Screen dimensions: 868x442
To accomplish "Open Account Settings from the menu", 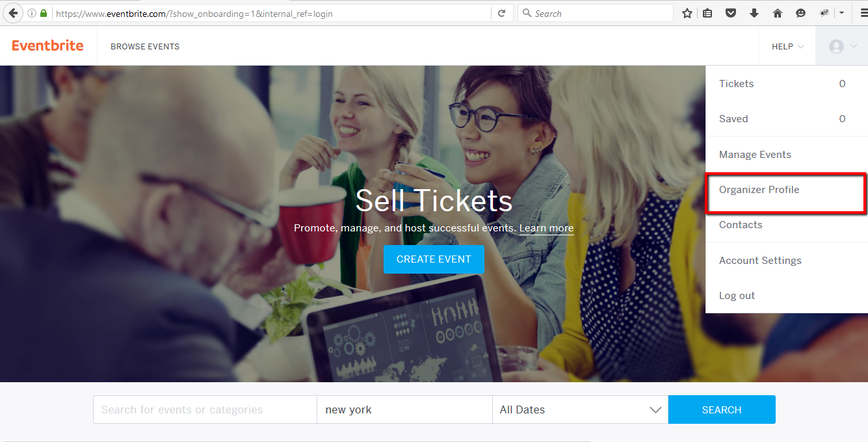I will (x=760, y=261).
